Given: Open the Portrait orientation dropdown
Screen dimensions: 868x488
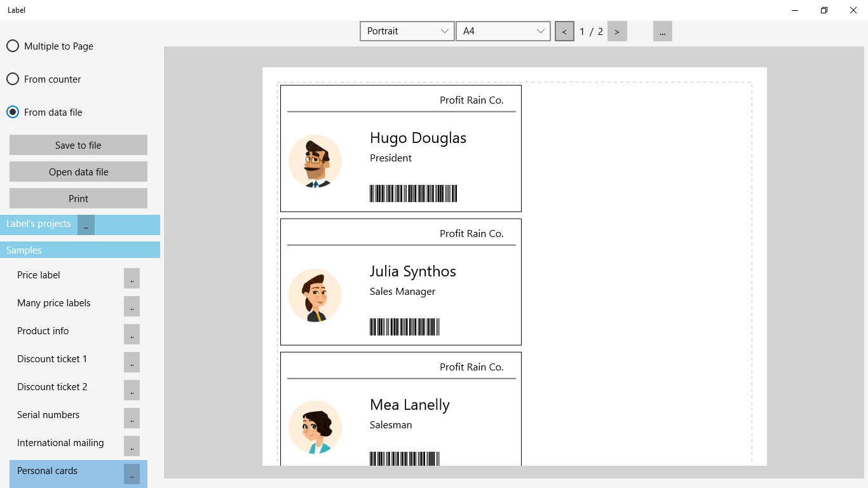Looking at the screenshot, I should click(x=407, y=30).
